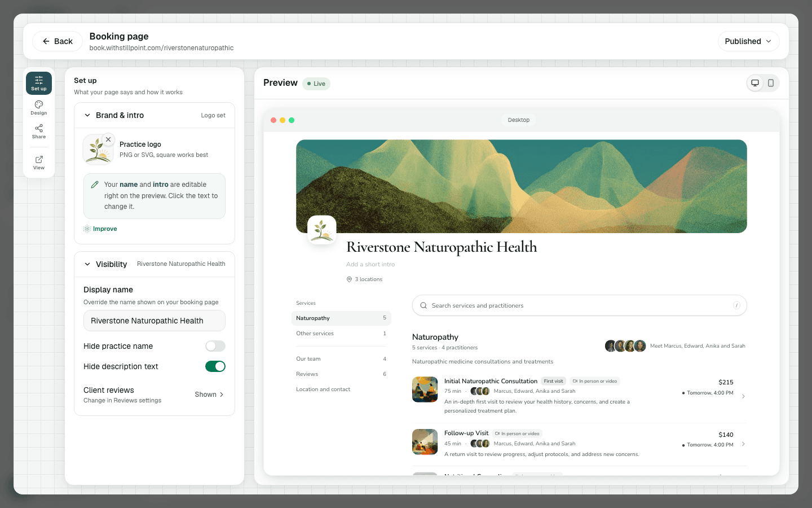
Task: Click the pencil edit hint icon
Action: click(95, 185)
